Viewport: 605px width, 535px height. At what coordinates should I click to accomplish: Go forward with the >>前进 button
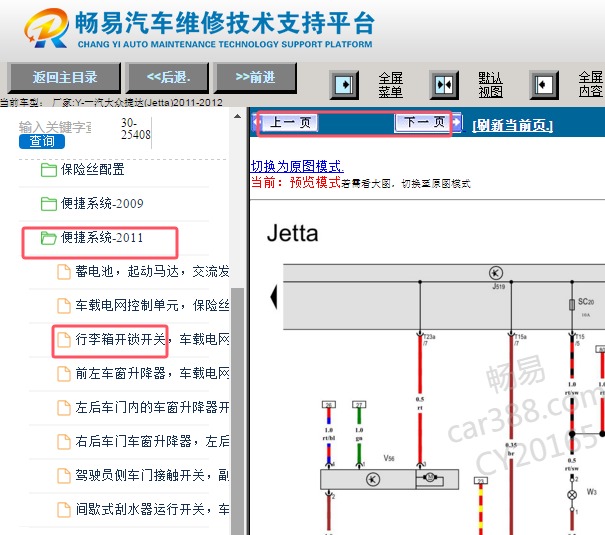point(255,78)
